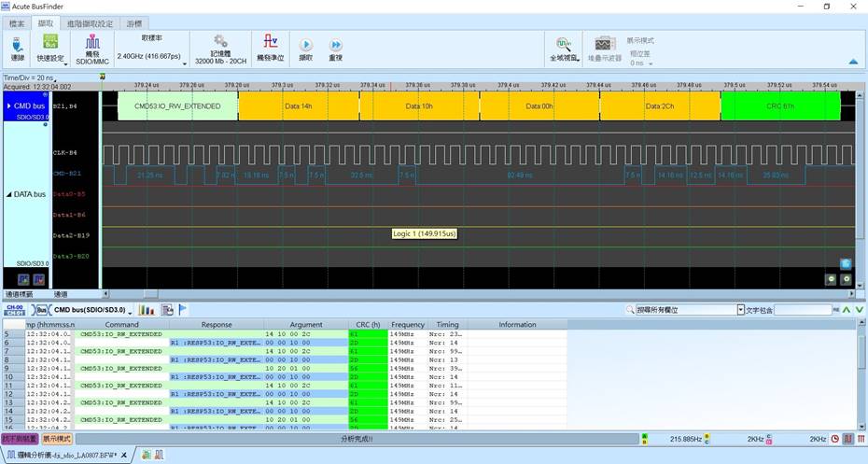Click the trigger level threshold icon
This screenshot has height=464, width=868.
(270, 42)
